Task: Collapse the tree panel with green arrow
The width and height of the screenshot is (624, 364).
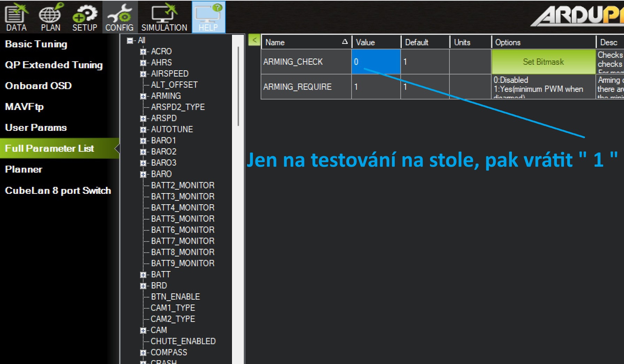Action: pos(254,40)
